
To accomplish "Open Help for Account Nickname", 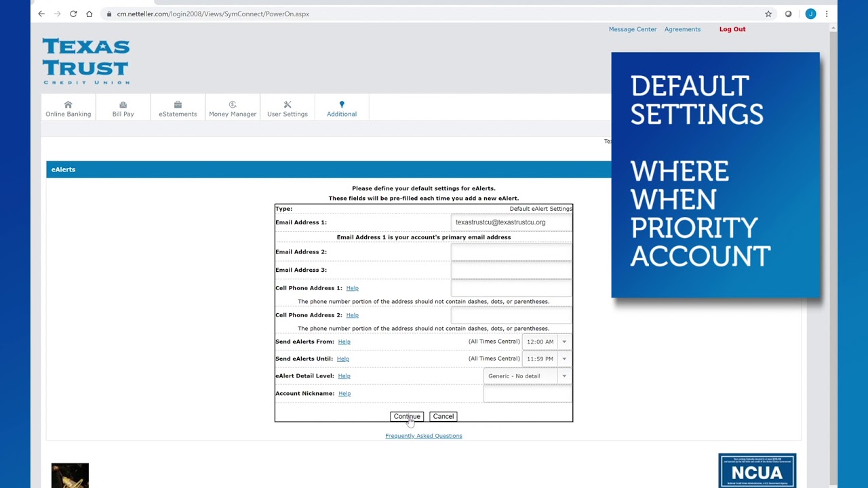I will (344, 393).
